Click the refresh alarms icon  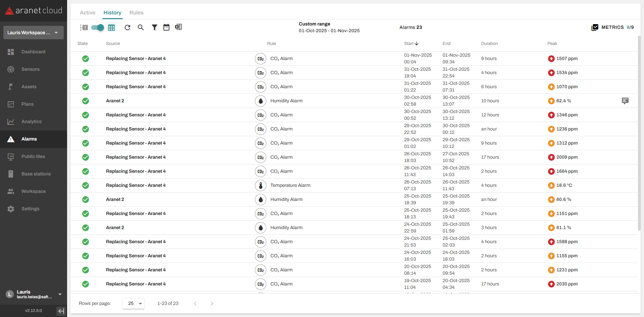click(127, 28)
